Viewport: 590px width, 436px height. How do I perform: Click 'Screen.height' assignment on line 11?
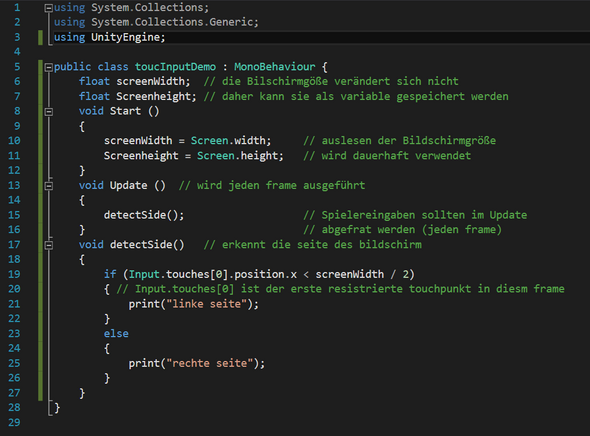[240, 156]
